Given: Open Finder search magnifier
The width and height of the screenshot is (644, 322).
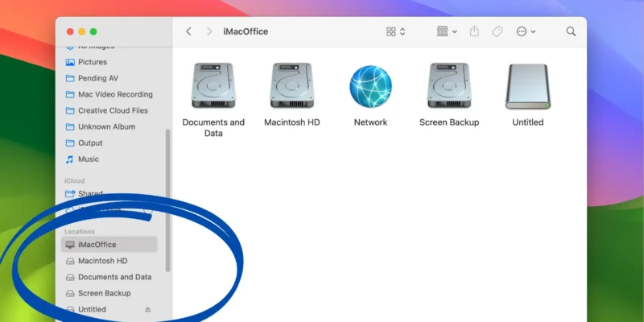Looking at the screenshot, I should [571, 31].
